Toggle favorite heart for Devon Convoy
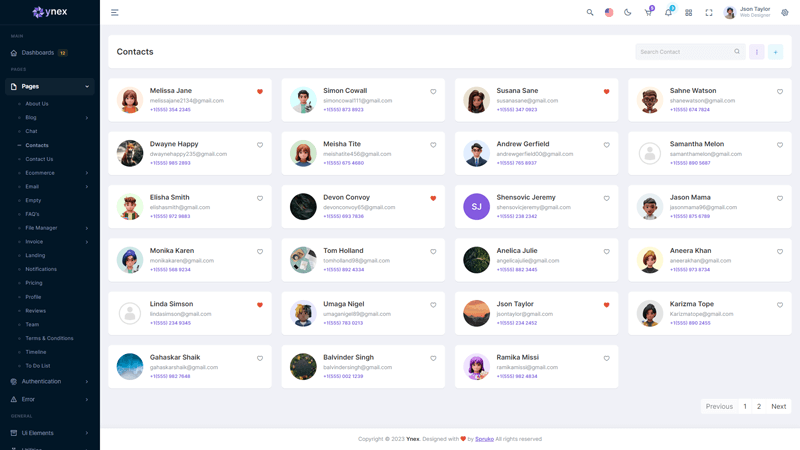800x450 pixels. click(x=433, y=198)
